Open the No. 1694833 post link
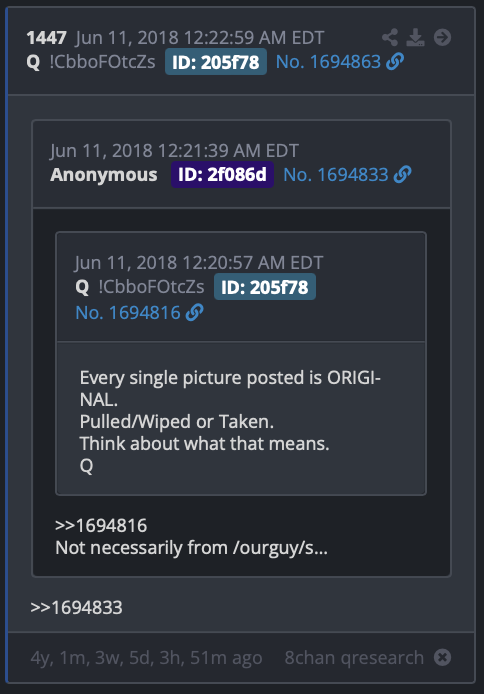This screenshot has height=694, width=484. [336, 175]
